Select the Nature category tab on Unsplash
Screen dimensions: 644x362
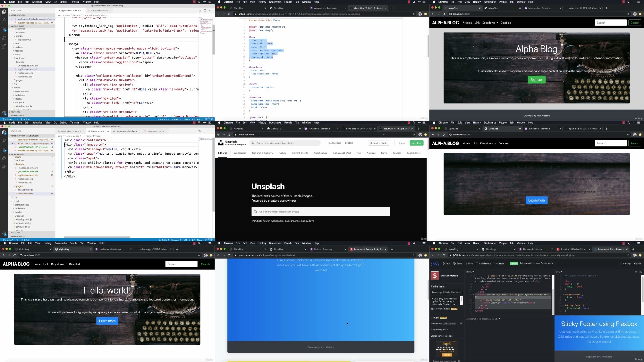tap(282, 153)
